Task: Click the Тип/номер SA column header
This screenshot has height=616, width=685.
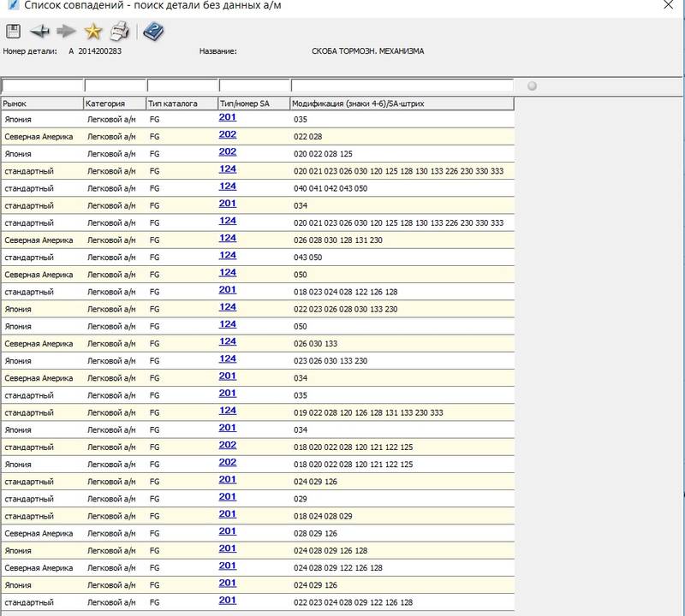Action: (253, 104)
